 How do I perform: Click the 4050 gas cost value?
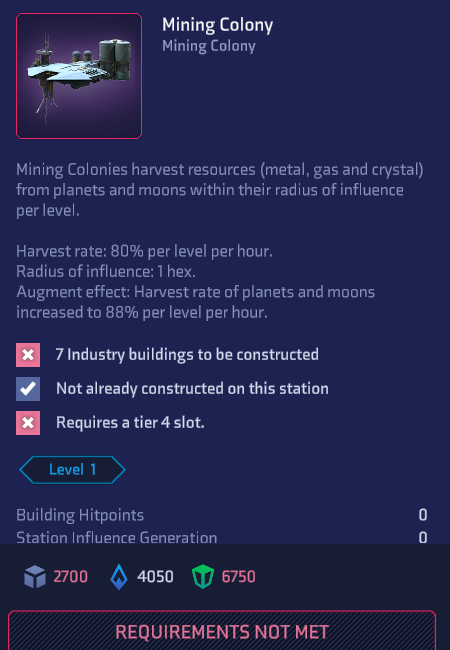pyautogui.click(x=155, y=577)
